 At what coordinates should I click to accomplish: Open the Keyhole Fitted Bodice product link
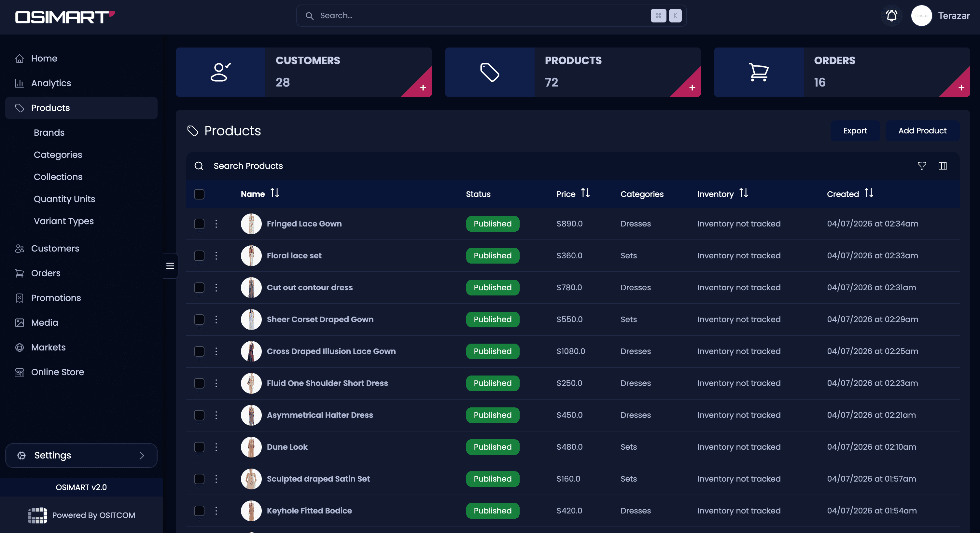(x=309, y=511)
